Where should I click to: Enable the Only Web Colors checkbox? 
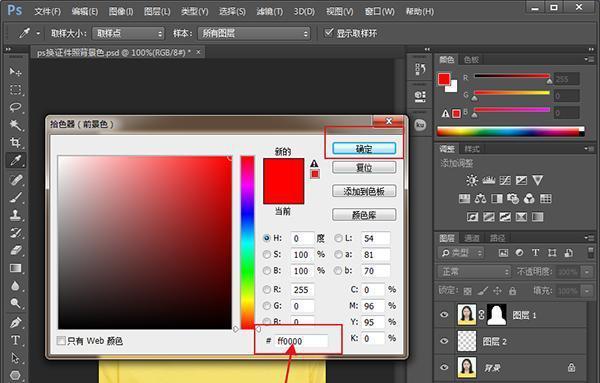61,341
